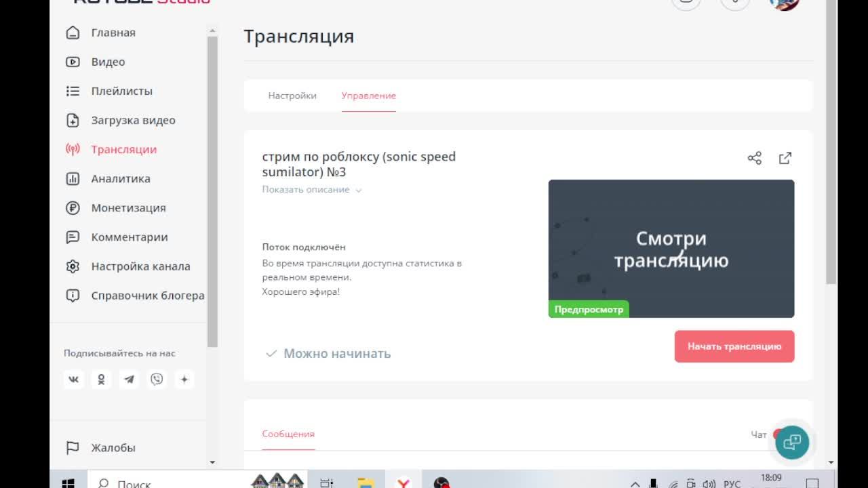The image size is (868, 488).
Task: Show hidden tray icons chevron
Action: (x=635, y=484)
